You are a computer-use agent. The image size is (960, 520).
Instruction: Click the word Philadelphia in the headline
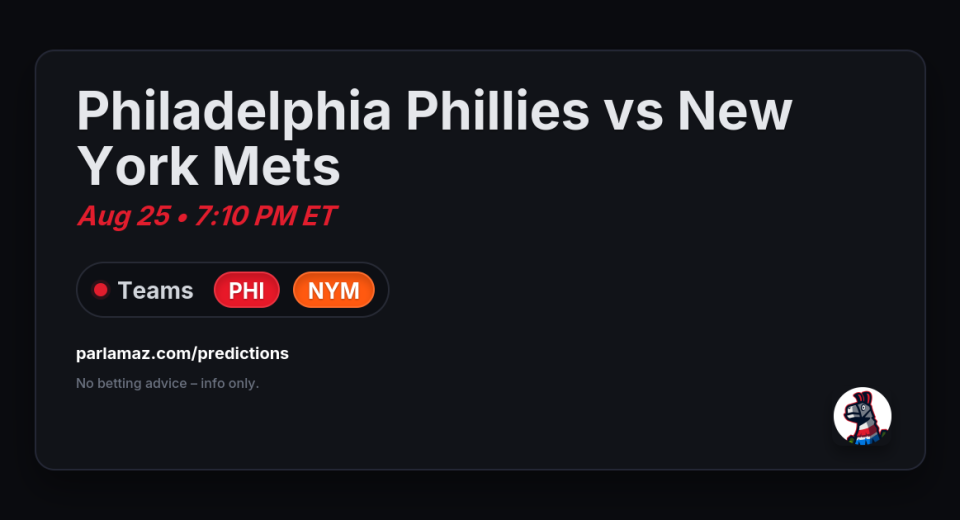233,112
